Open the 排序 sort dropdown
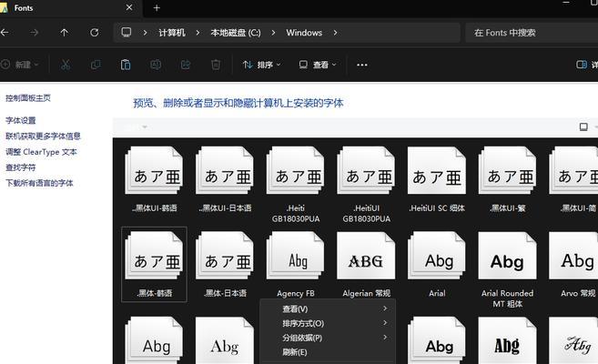598x364 pixels. pyautogui.click(x=261, y=65)
